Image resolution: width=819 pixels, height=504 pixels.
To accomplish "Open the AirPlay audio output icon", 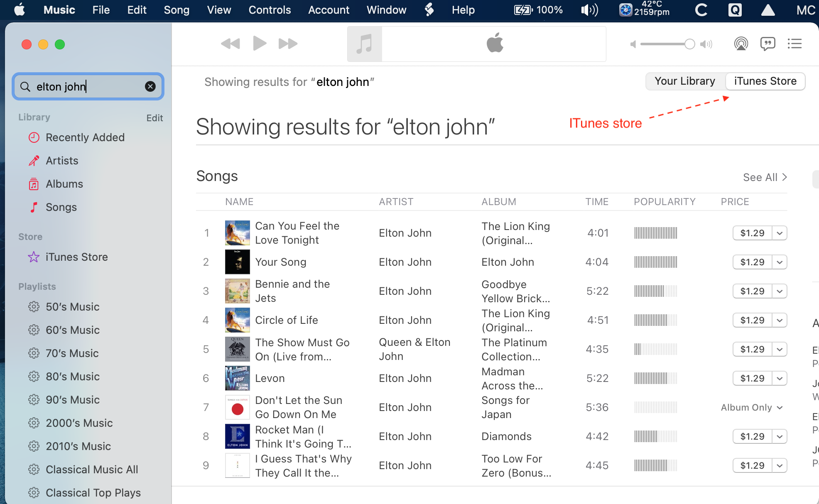I will (x=741, y=44).
